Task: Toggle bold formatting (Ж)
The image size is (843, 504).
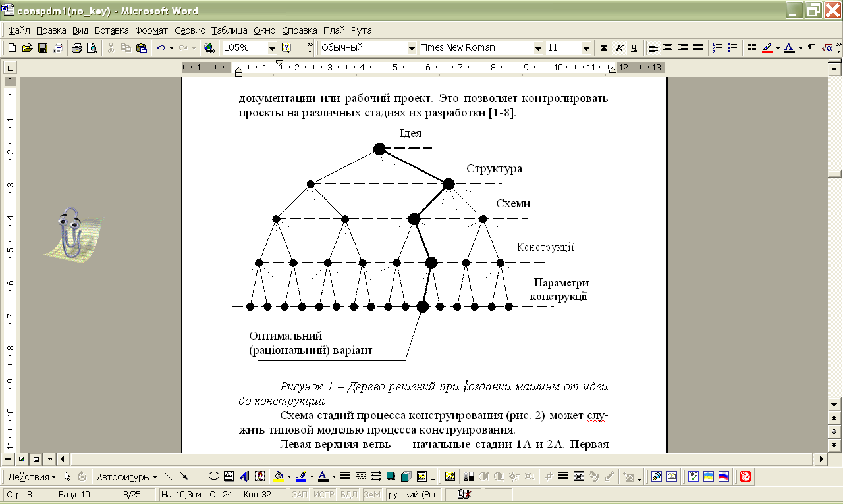Action: point(604,48)
